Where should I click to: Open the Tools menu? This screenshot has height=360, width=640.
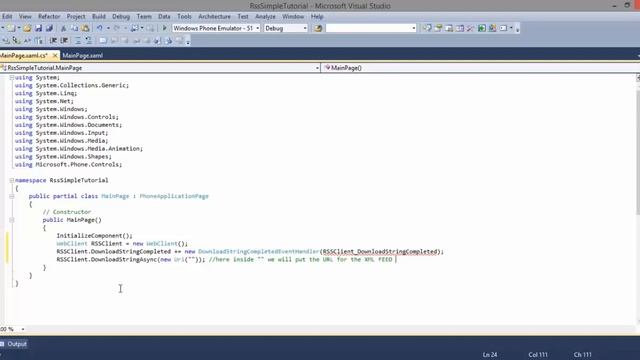point(184,16)
